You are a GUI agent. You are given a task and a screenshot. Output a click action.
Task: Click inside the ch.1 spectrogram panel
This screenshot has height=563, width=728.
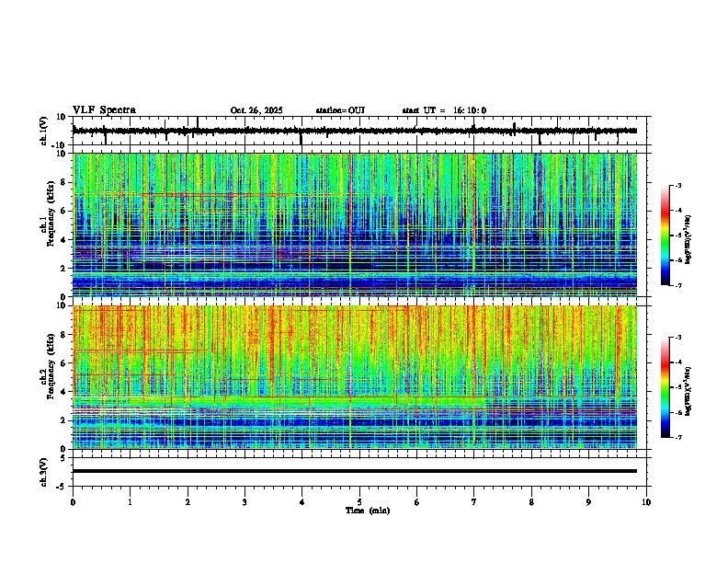pos(355,224)
